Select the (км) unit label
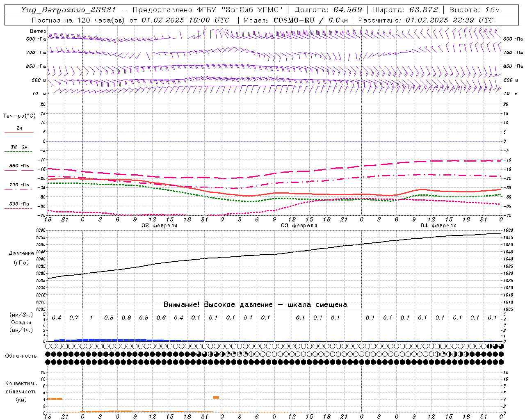The image size is (525, 420). point(21,399)
